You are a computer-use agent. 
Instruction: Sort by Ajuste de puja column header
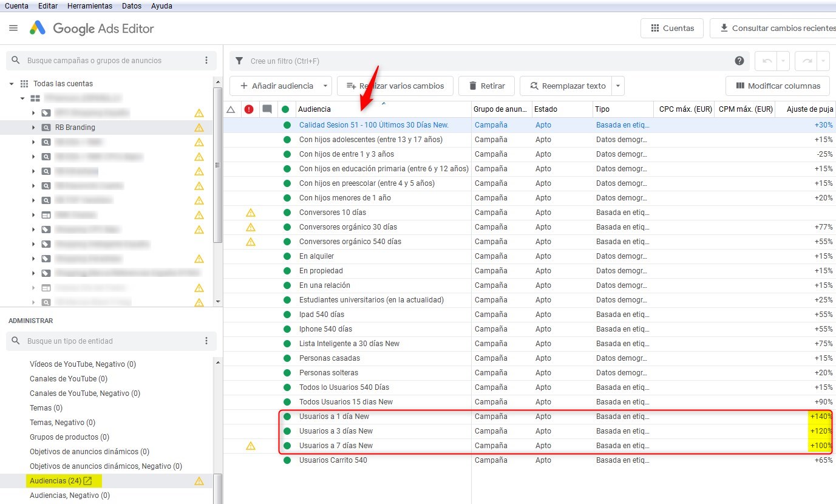click(x=805, y=109)
